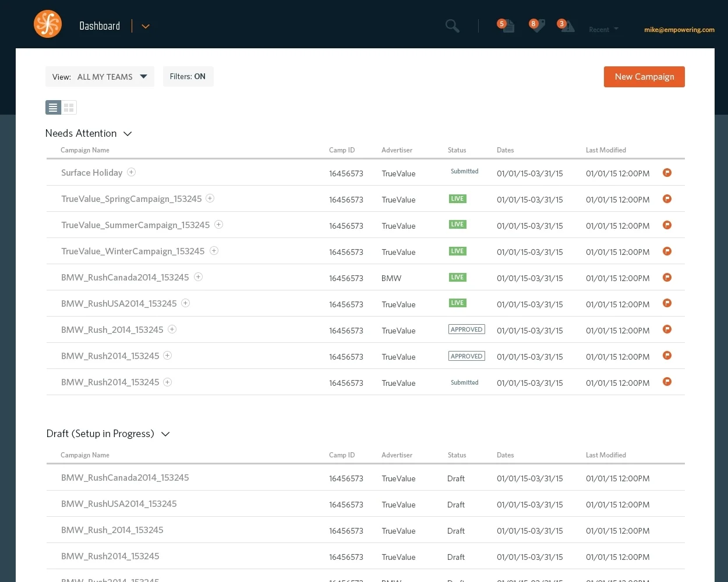
Task: Open the ALL MY TEAMS view dropdown
Action: click(112, 76)
